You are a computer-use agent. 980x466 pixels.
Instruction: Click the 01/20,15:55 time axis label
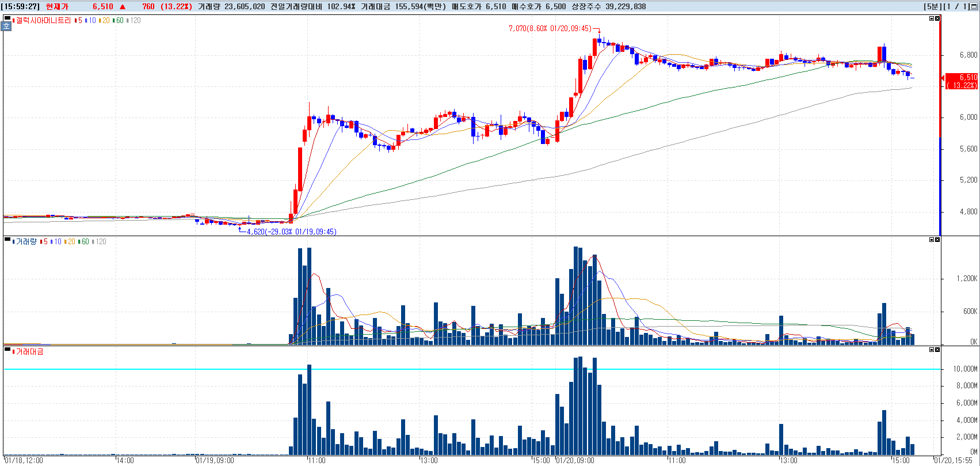(952, 460)
